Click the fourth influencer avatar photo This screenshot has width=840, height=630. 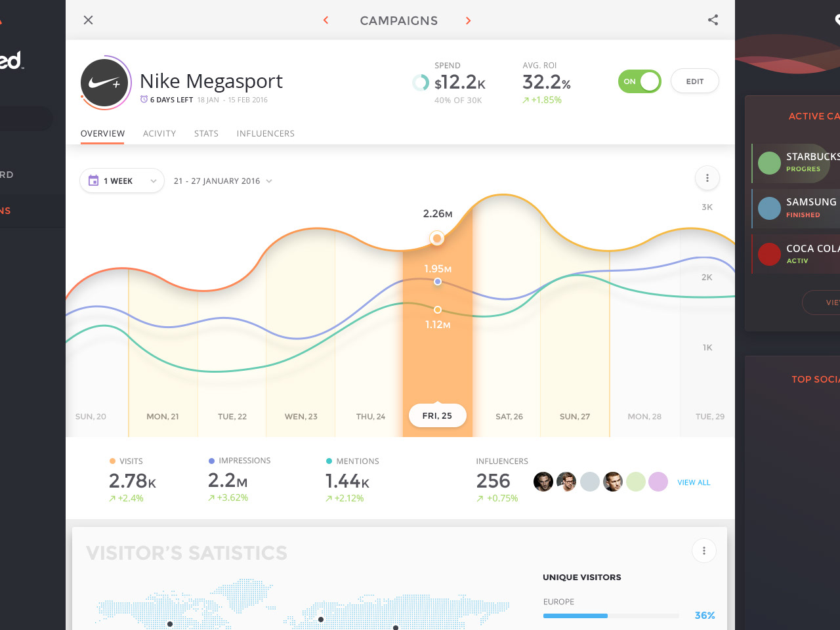pyautogui.click(x=613, y=482)
